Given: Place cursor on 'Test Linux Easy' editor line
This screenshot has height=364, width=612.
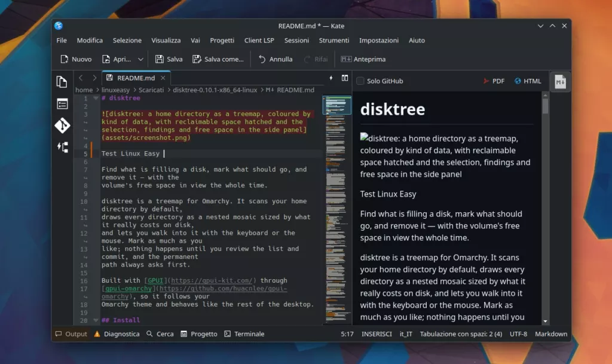Looking at the screenshot, I should [x=130, y=154].
